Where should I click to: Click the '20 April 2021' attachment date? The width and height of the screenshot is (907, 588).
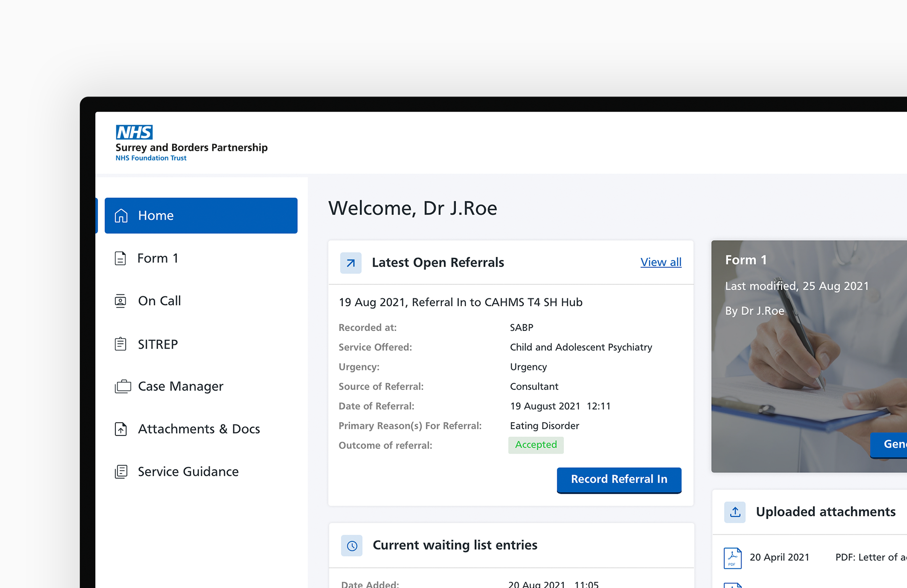(779, 557)
